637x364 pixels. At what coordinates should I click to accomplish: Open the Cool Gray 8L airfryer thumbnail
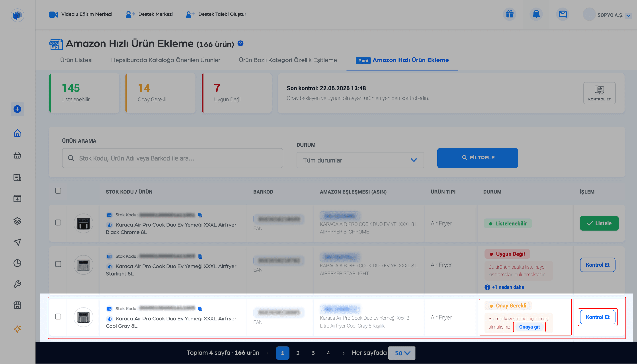click(84, 317)
